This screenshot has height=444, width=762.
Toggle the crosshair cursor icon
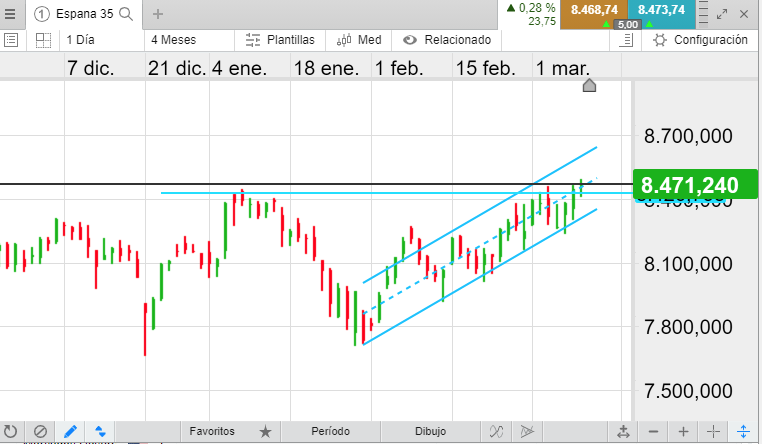click(713, 431)
